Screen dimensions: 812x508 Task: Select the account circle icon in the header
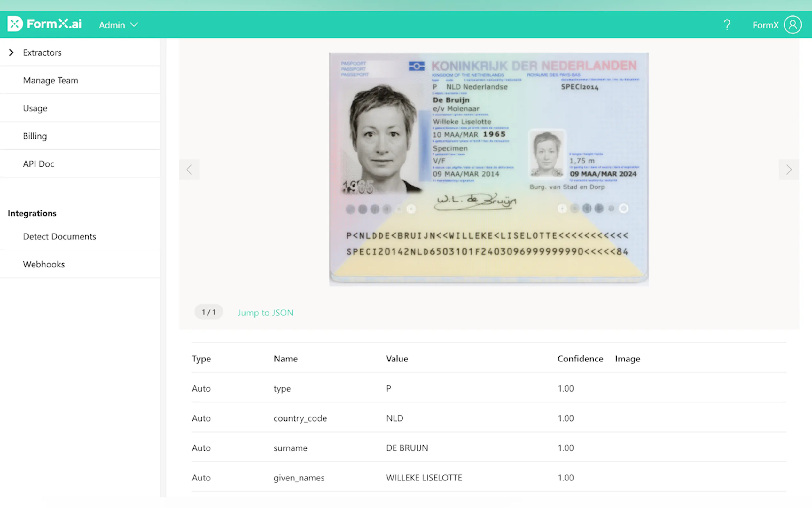pyautogui.click(x=792, y=24)
